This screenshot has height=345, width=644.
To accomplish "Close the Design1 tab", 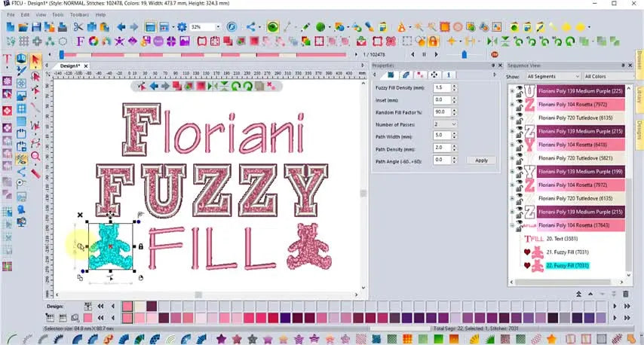I will 86,66.
